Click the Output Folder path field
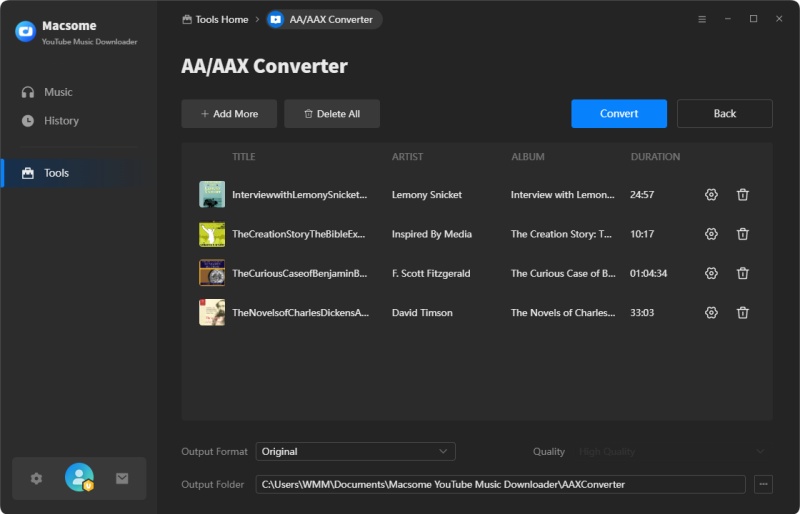This screenshot has height=514, width=800. pyautogui.click(x=501, y=484)
